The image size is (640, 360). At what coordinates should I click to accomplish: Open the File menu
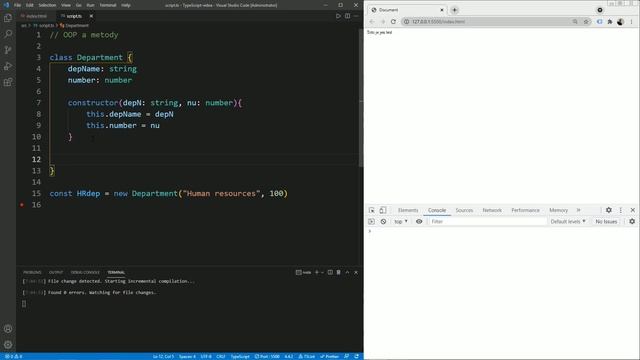(17, 5)
